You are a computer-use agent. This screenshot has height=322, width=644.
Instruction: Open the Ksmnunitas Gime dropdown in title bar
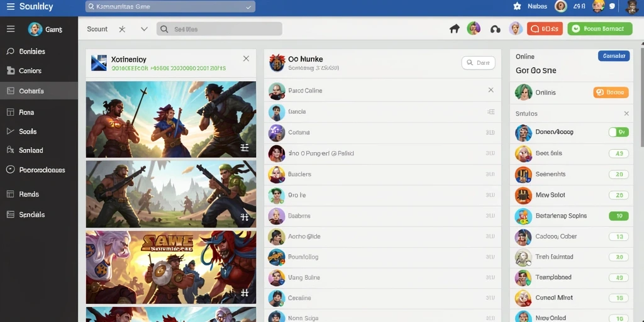[x=170, y=6]
